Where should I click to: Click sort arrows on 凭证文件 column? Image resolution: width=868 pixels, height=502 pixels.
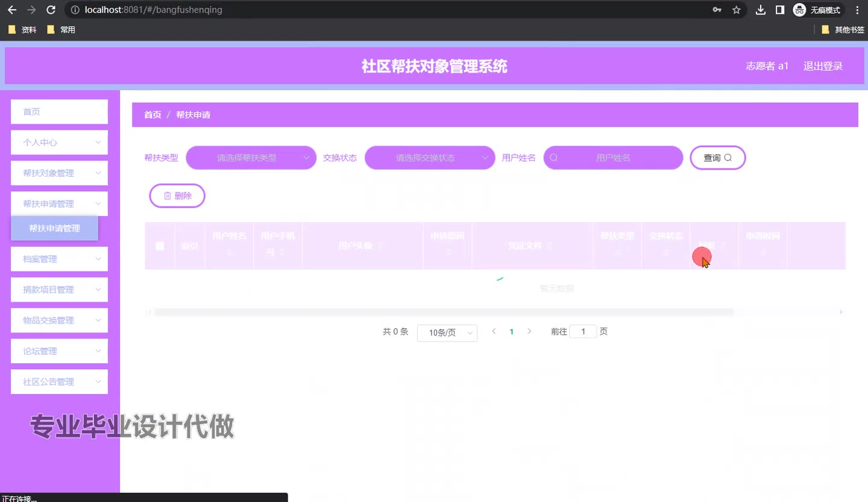[549, 246]
